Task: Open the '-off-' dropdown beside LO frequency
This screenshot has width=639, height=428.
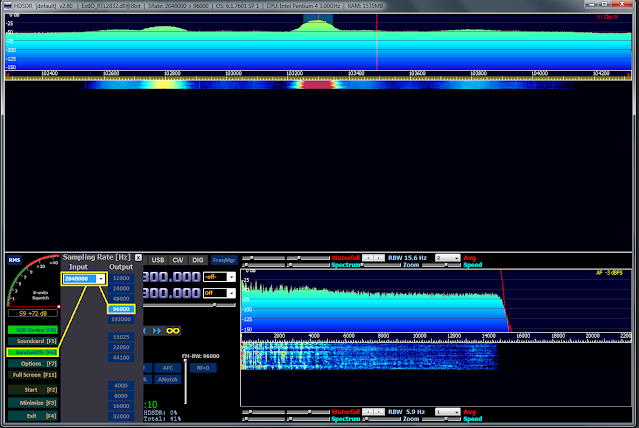Action: point(219,277)
